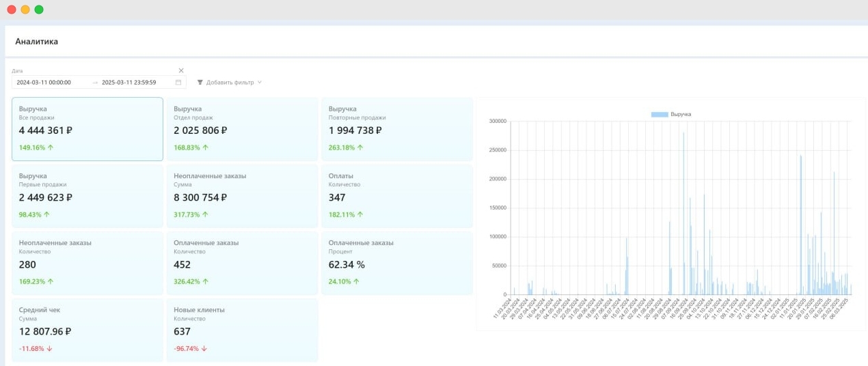868x366 pixels.
Task: Click the funnel icon beside Добавить фильтр
Action: (200, 82)
